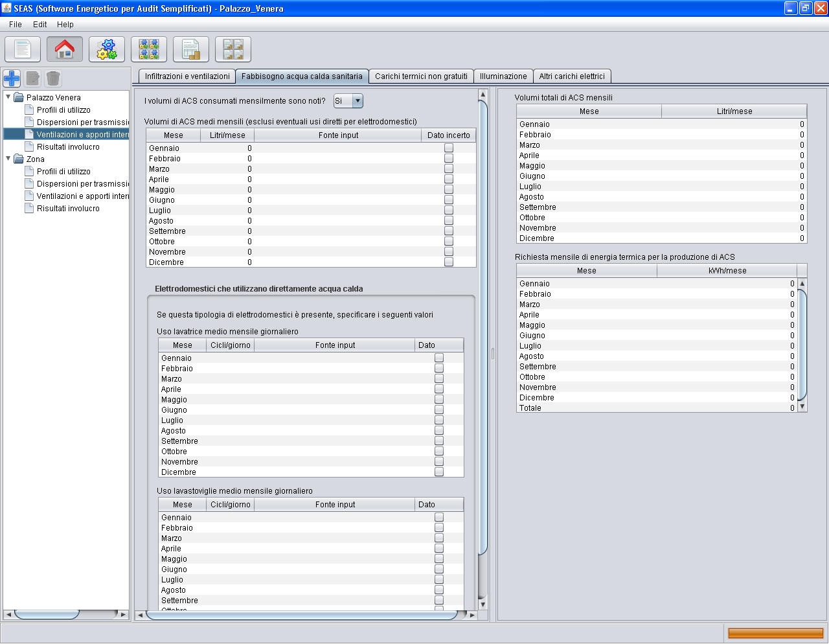The width and height of the screenshot is (829, 644).
Task: Select Fabbisogno acqua calda sanitaria tab
Action: coord(302,76)
